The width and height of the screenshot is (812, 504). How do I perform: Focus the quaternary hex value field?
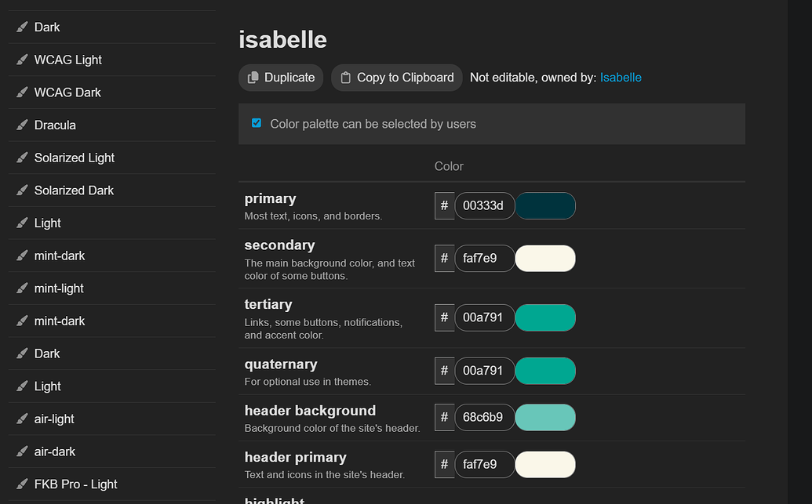click(x=484, y=371)
